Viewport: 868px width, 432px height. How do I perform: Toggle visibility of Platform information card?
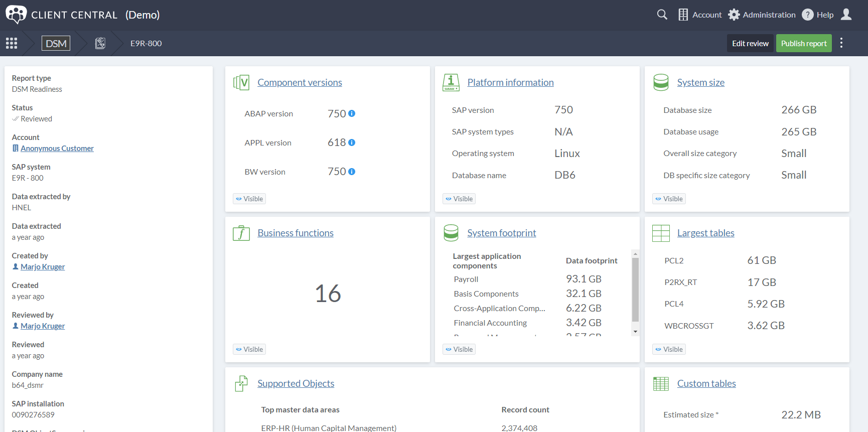pos(459,199)
